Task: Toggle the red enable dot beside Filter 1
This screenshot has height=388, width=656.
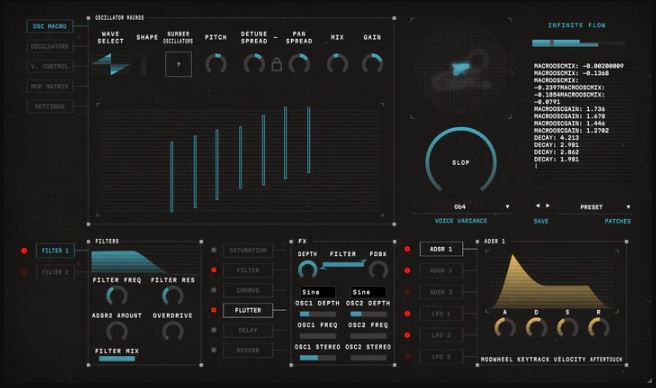Action: pyautogui.click(x=24, y=251)
